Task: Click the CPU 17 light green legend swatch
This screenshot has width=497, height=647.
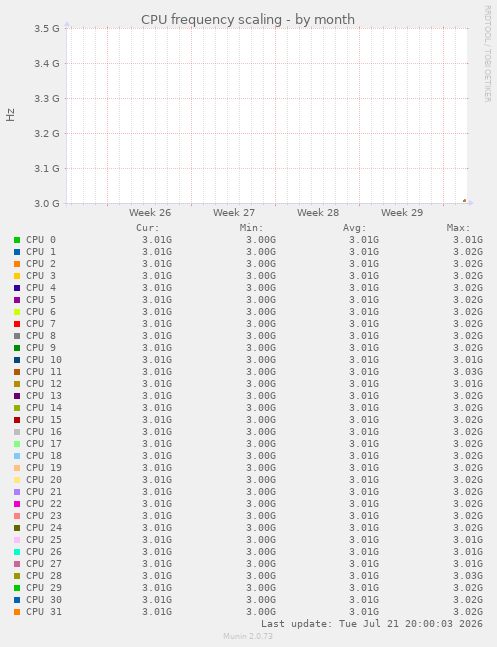Action: (17, 444)
